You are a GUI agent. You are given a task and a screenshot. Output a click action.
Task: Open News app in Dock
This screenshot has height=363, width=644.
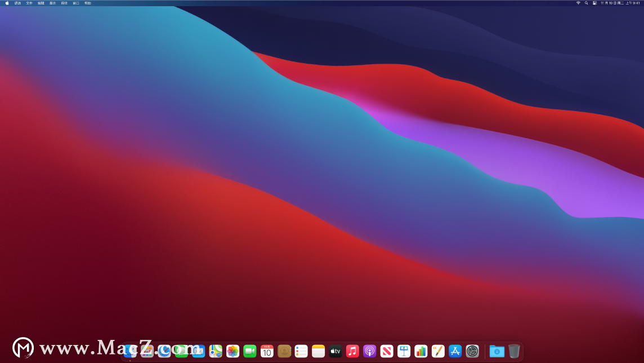pyautogui.click(x=387, y=351)
